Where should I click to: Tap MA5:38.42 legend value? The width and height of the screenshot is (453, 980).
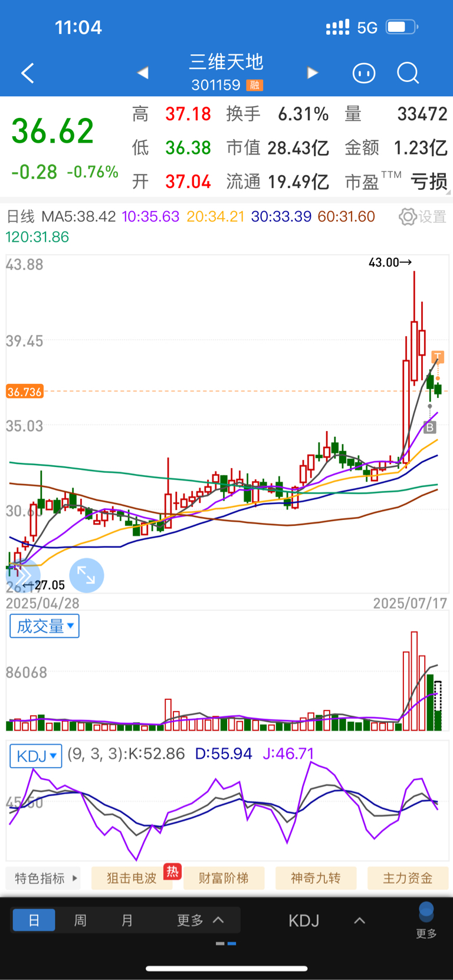coord(78,216)
